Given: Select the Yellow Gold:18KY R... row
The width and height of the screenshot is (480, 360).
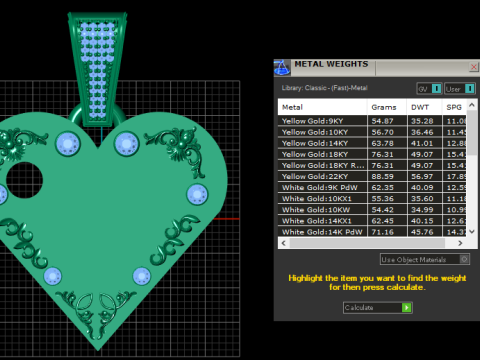Looking at the screenshot, I should [x=372, y=165].
